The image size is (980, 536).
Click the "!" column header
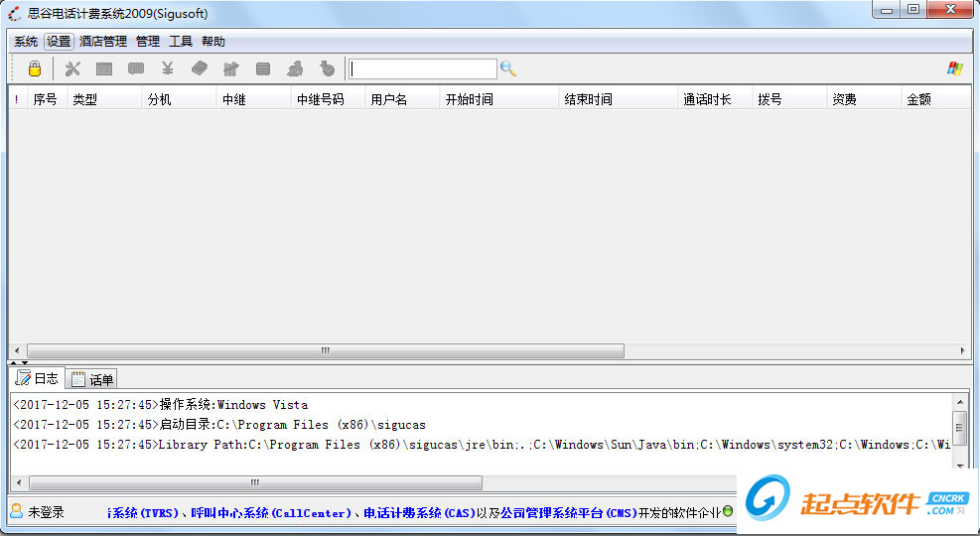pos(17,99)
